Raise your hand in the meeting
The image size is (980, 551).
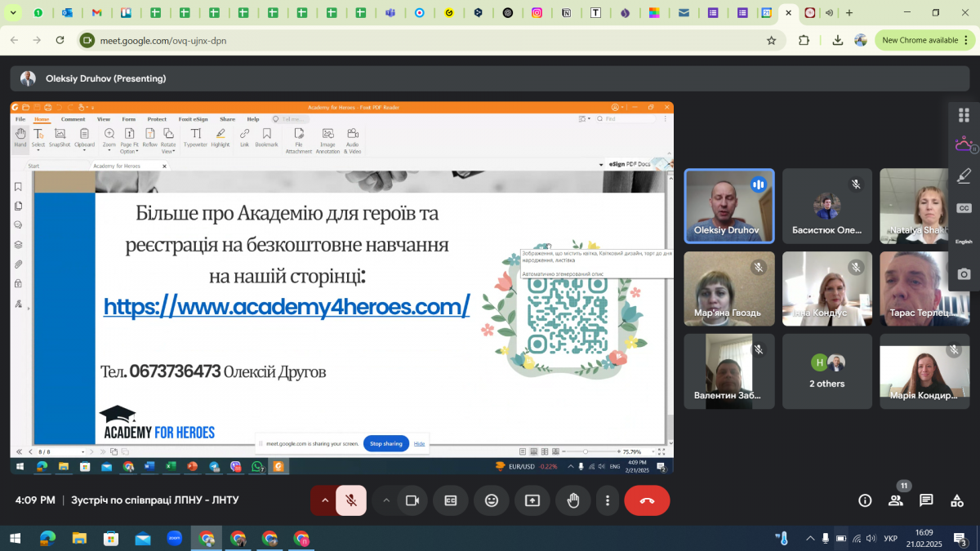tap(573, 500)
